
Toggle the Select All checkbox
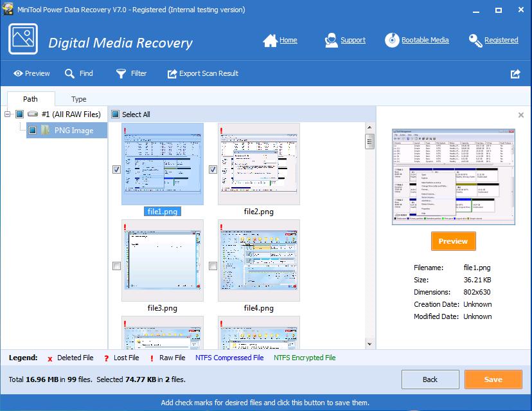tap(116, 114)
